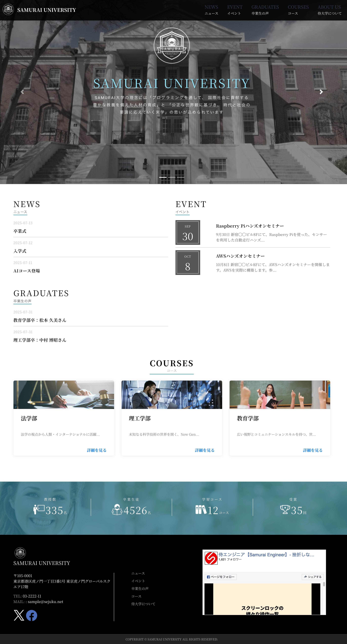The width and height of the screenshot is (347, 644).
Task: Go to the previous carousel slide arrow
Action: click(22, 92)
